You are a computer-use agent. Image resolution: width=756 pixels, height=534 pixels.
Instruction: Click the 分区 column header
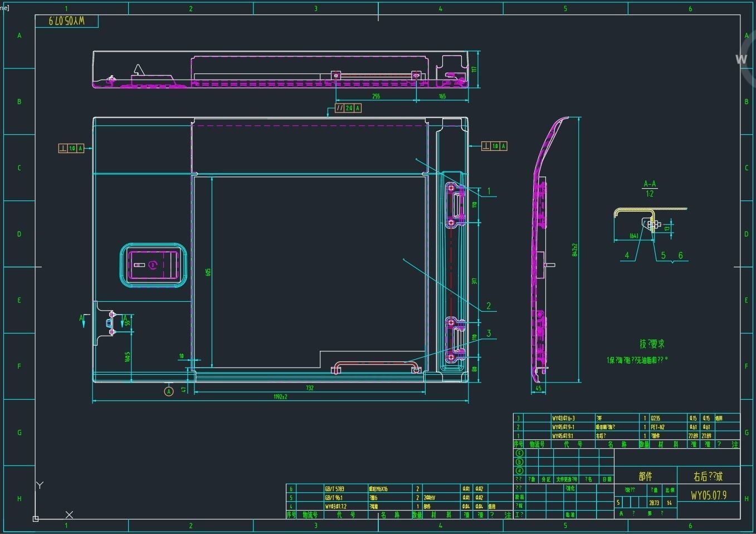click(546, 479)
